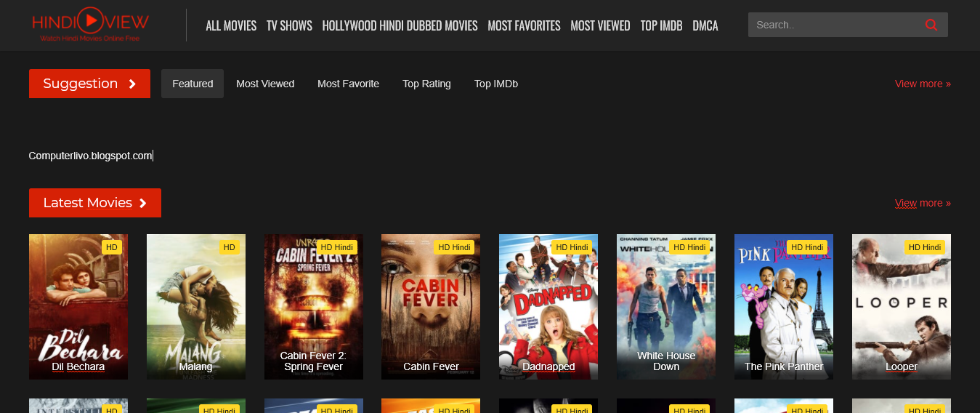Image resolution: width=980 pixels, height=413 pixels.
Task: Click the Latest Movies button
Action: point(95,203)
